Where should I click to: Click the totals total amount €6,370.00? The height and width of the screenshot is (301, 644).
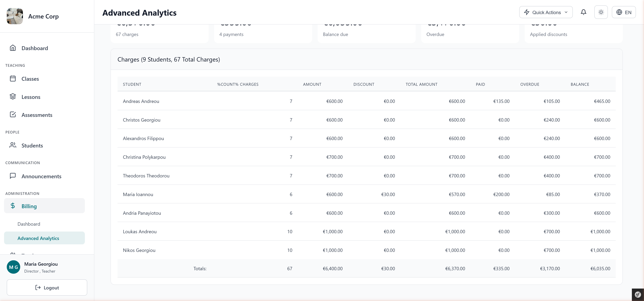click(455, 269)
